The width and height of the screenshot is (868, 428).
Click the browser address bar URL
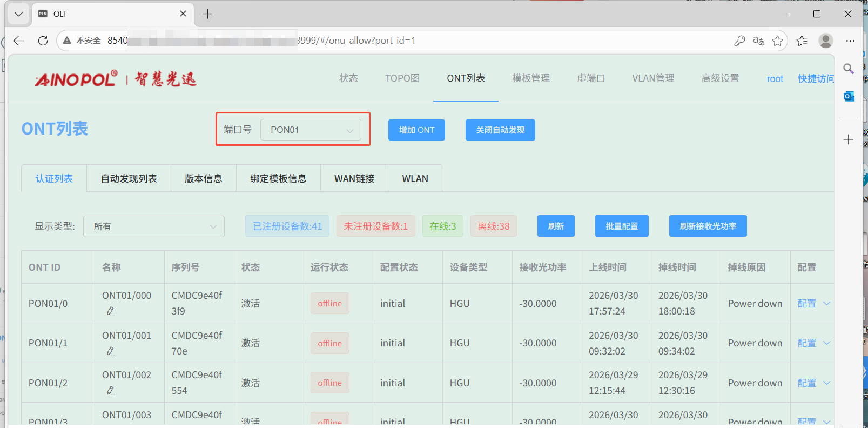(x=356, y=41)
